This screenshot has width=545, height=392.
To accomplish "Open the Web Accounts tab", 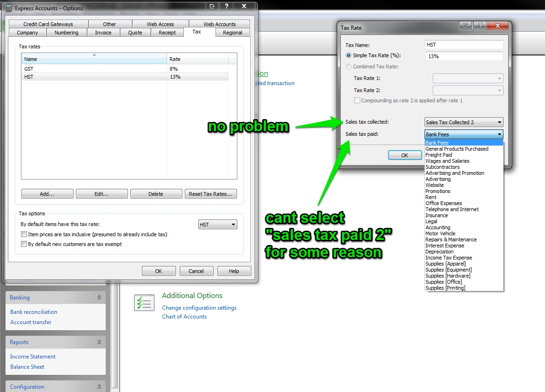I will point(219,24).
